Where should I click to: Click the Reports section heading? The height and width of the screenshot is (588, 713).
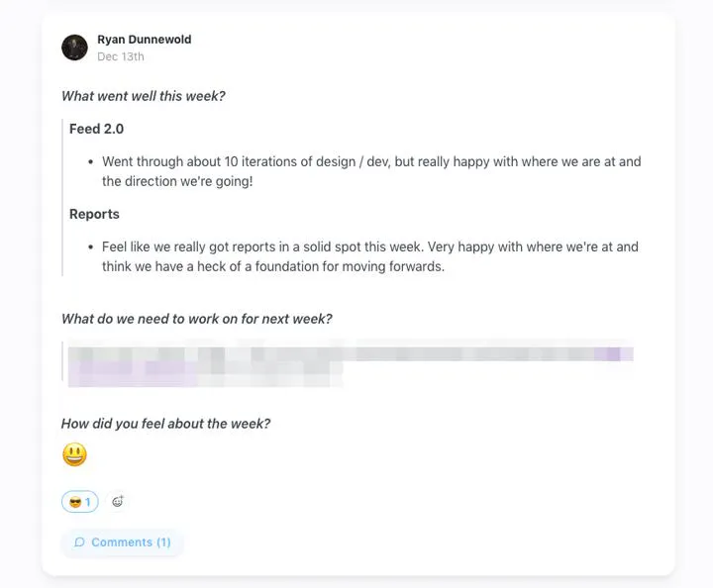94,214
